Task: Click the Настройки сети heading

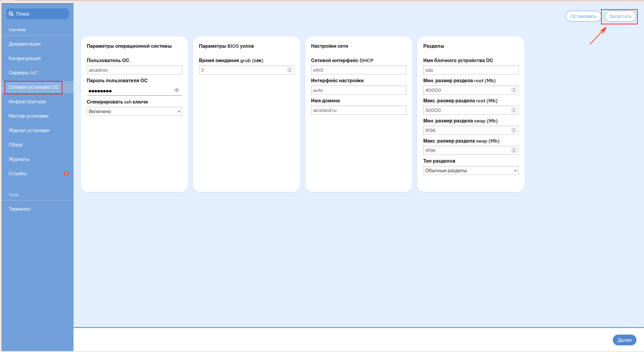Action: point(330,46)
